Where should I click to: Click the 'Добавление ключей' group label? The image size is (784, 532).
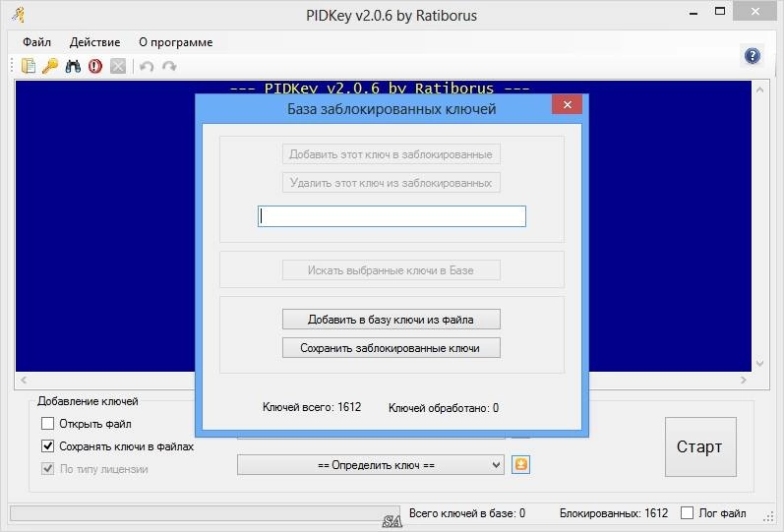click(88, 401)
